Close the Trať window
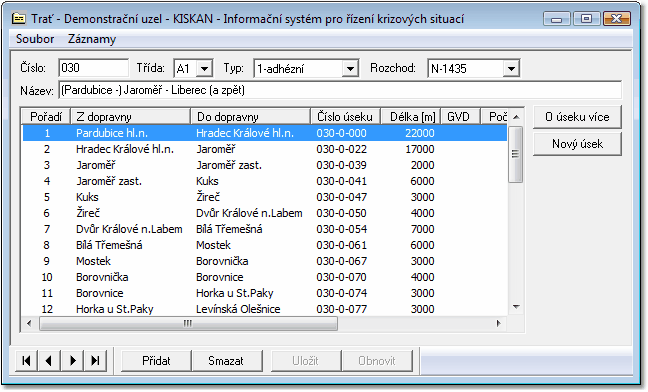The image size is (648, 392). [x=616, y=19]
